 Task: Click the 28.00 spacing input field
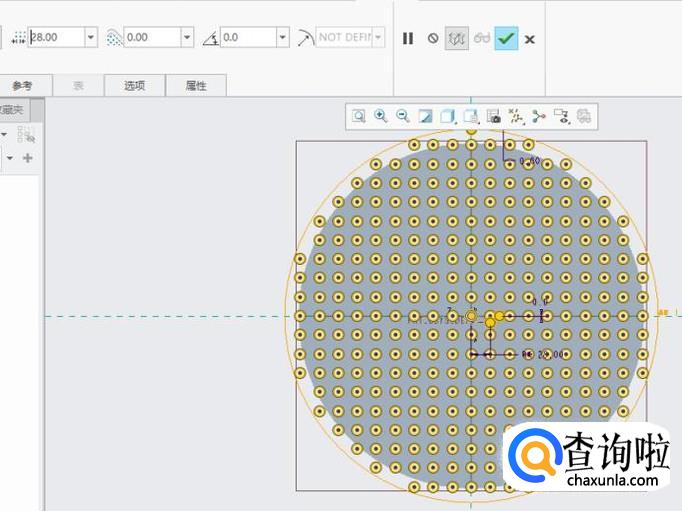[56, 37]
